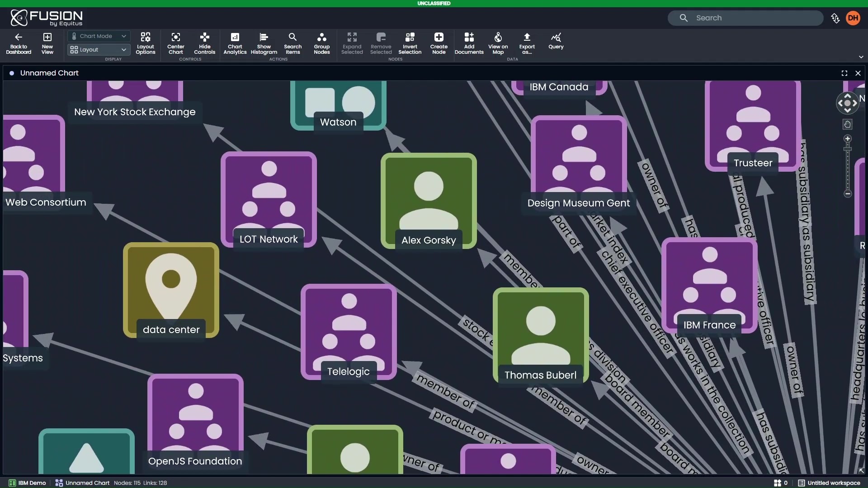
Task: Add documents to chart
Action: [469, 43]
